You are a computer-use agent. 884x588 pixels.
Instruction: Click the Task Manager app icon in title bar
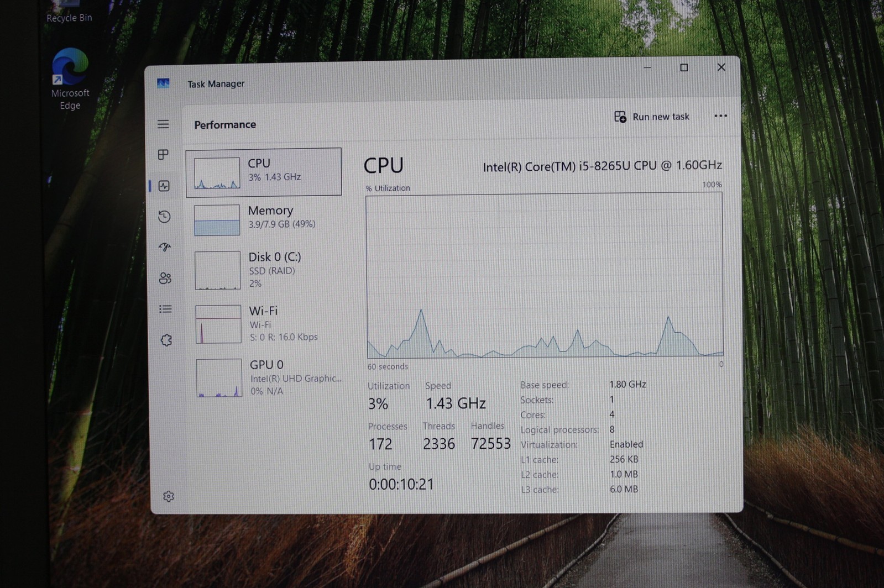click(163, 83)
